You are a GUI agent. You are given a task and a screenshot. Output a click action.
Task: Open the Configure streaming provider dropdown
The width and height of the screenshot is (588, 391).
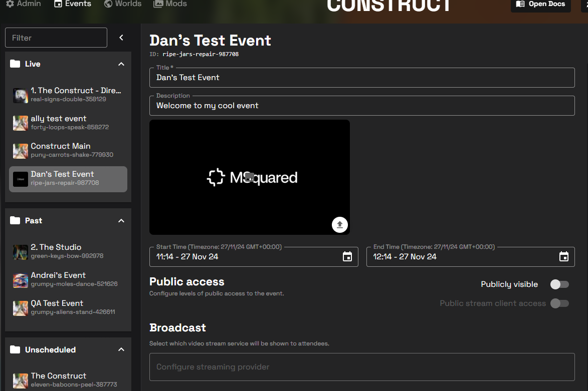pyautogui.click(x=361, y=367)
